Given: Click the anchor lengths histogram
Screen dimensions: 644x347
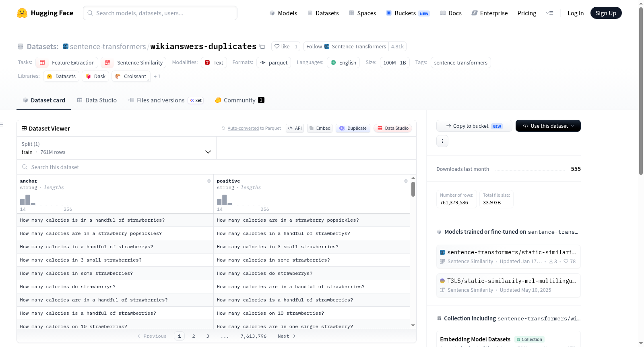Looking at the screenshot, I should coord(46,200).
